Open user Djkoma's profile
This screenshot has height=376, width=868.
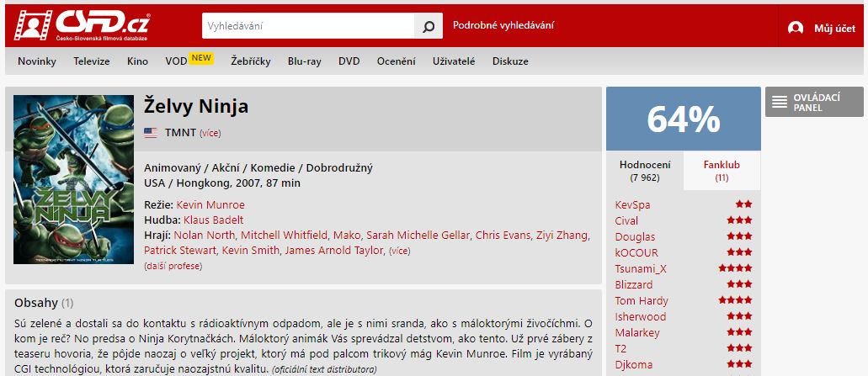click(634, 366)
